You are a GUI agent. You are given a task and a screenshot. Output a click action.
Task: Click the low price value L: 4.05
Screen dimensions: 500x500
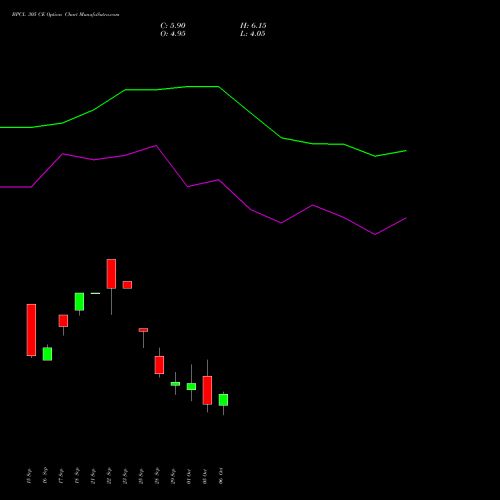click(253, 34)
